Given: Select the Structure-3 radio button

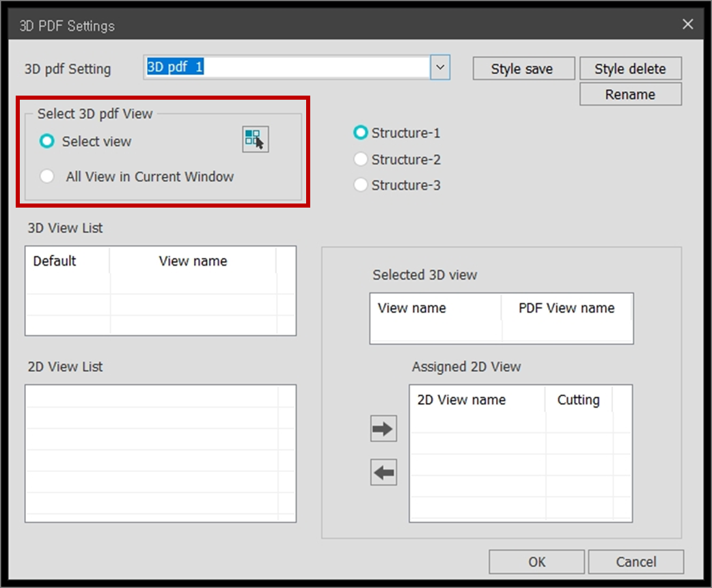Looking at the screenshot, I should click(361, 184).
